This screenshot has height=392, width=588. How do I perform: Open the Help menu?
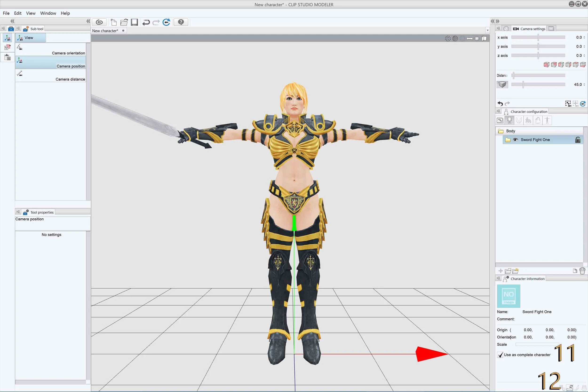click(x=65, y=13)
